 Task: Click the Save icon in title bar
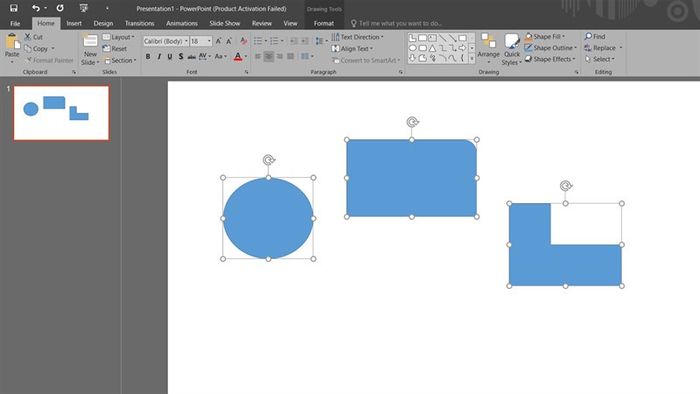(14, 8)
